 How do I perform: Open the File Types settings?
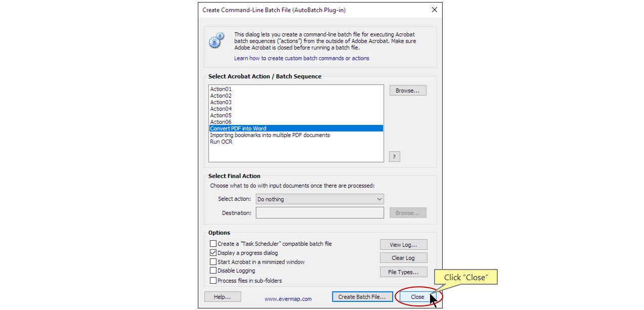[x=403, y=272]
